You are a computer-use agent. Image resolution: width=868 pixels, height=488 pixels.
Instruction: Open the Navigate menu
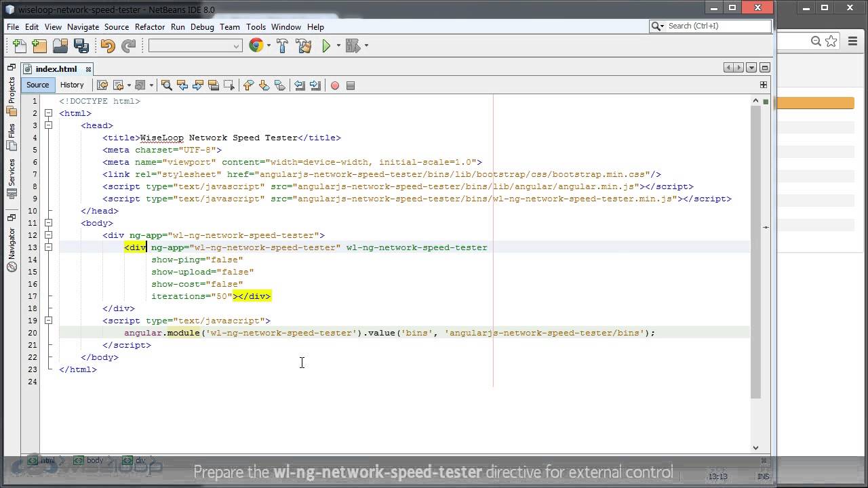pyautogui.click(x=83, y=26)
